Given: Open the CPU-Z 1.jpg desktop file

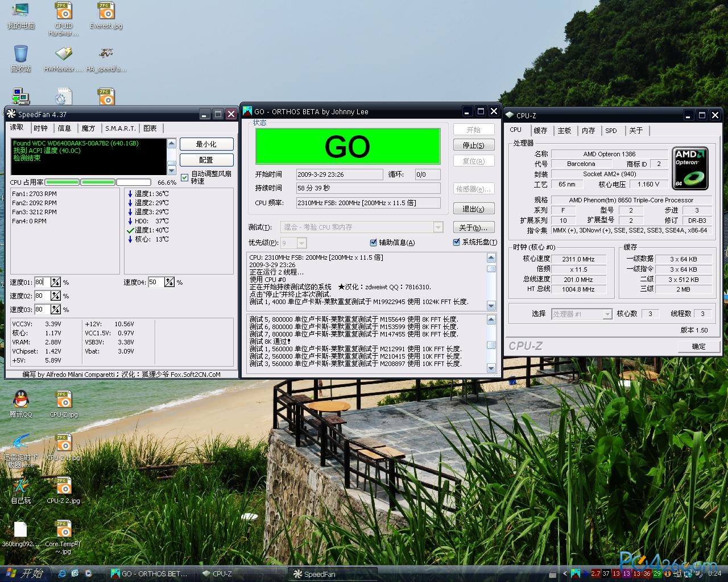Looking at the screenshot, I should click(x=64, y=447).
